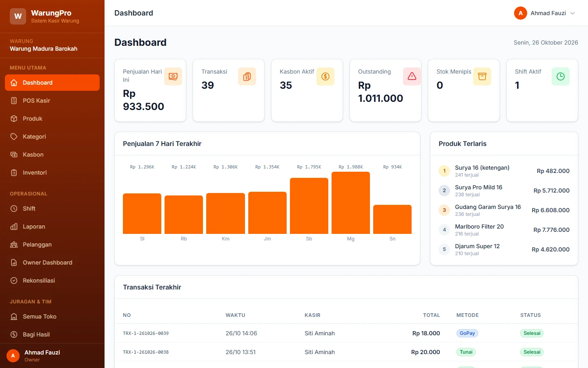Screen dimensions: 588x368
Task: Click the Stok Menipis archive icon
Action: point(482,76)
